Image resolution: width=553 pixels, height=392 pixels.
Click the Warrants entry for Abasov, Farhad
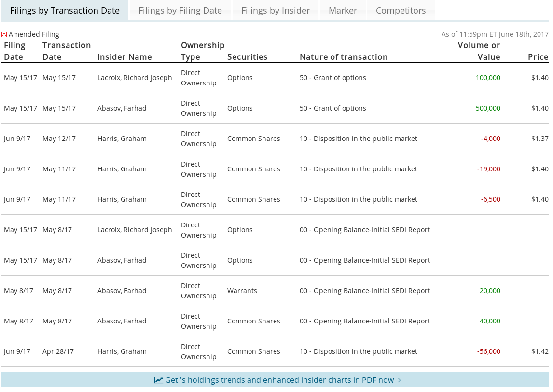242,291
